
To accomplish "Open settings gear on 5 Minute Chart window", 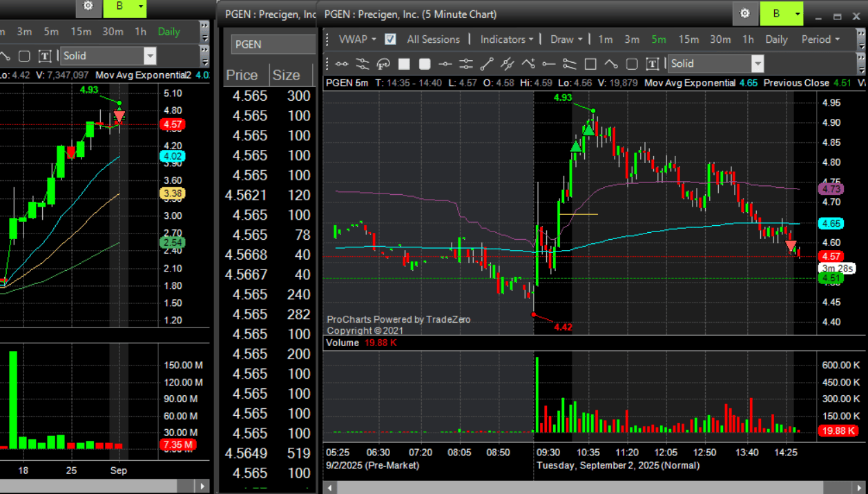I will [744, 14].
